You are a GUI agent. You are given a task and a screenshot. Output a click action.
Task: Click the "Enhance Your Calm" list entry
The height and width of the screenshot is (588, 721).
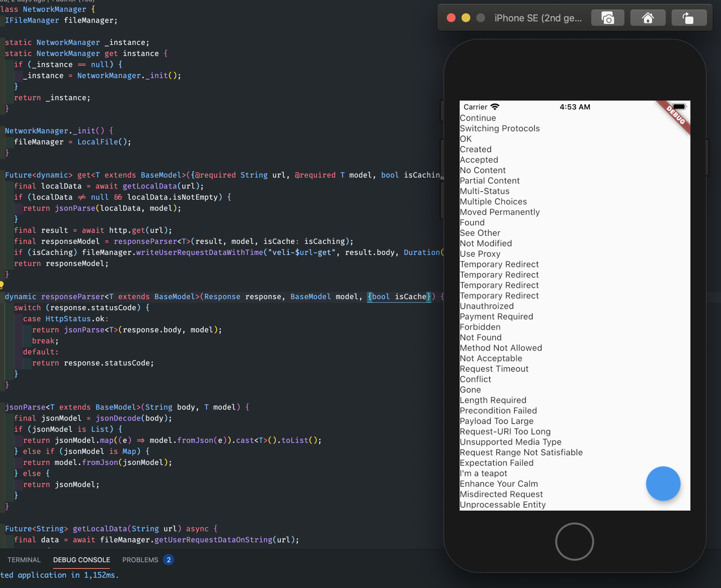tap(498, 484)
